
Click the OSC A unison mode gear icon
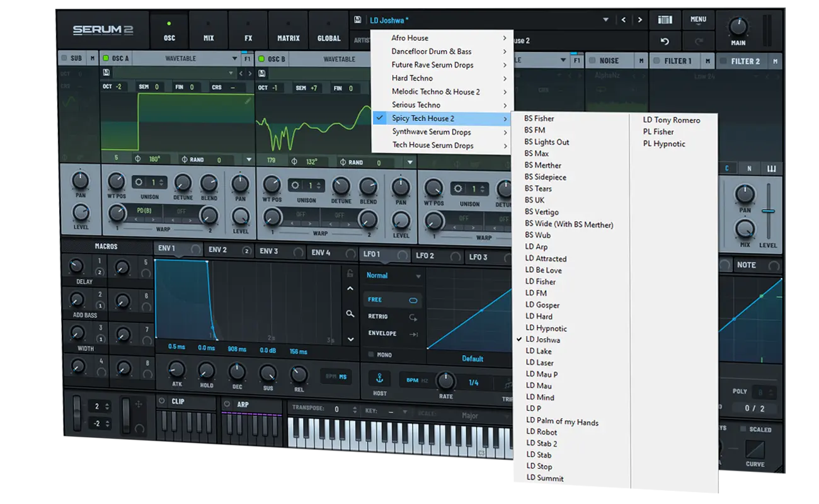click(139, 182)
